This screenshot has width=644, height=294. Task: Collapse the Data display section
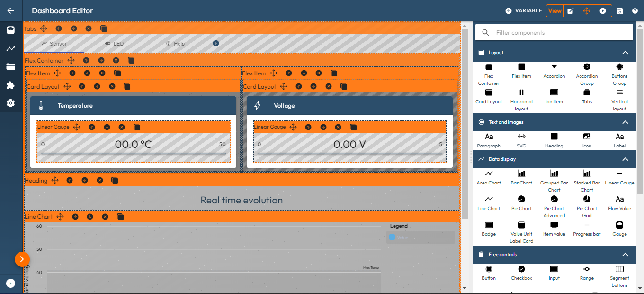pyautogui.click(x=625, y=159)
